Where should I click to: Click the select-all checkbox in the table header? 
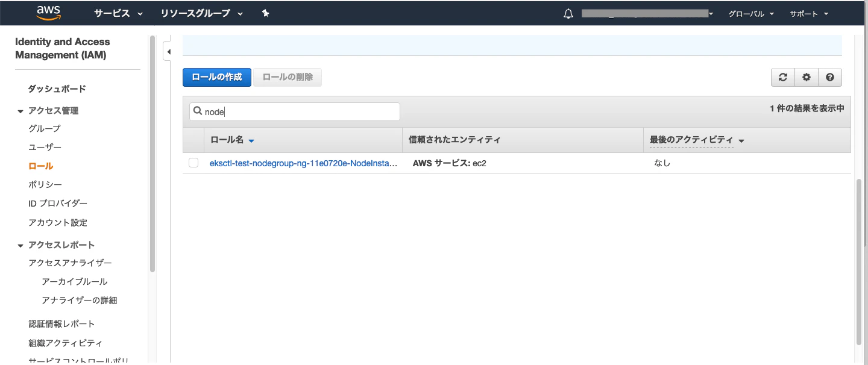[193, 139]
